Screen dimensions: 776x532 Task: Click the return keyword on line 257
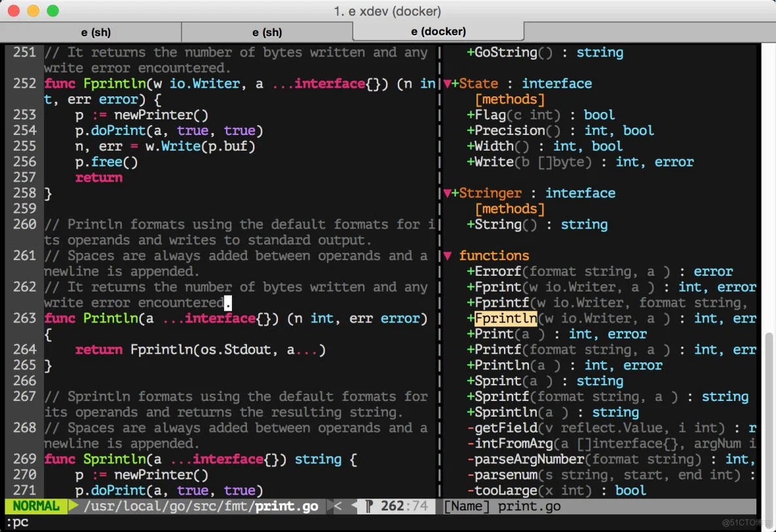tap(98, 178)
